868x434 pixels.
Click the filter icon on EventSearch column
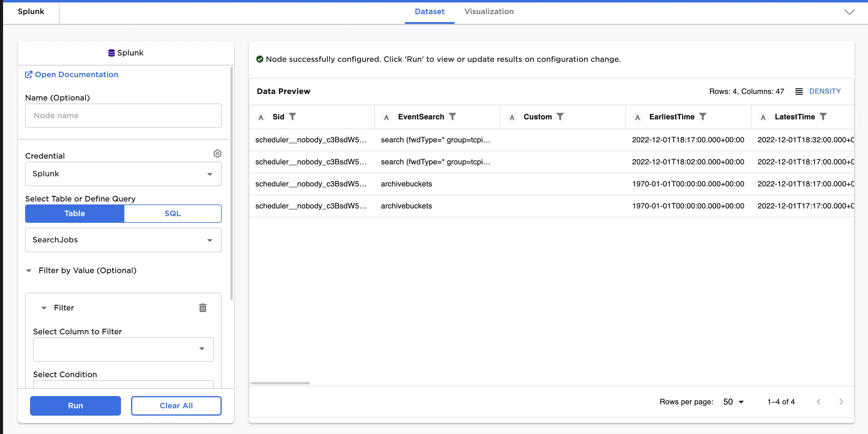453,117
